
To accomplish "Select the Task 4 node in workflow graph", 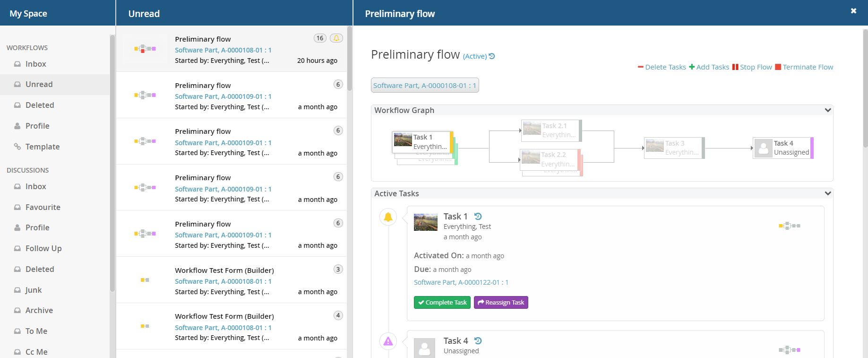I will [783, 148].
